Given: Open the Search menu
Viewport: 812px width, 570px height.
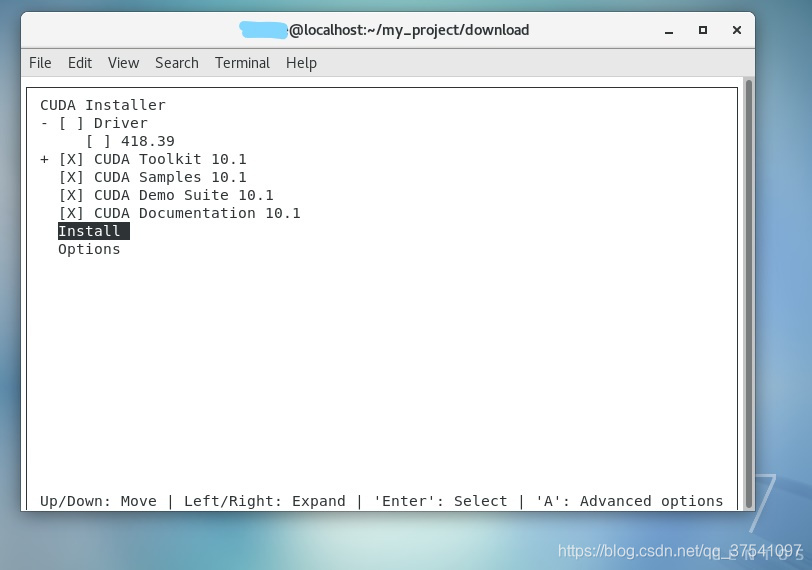Looking at the screenshot, I should click(177, 63).
